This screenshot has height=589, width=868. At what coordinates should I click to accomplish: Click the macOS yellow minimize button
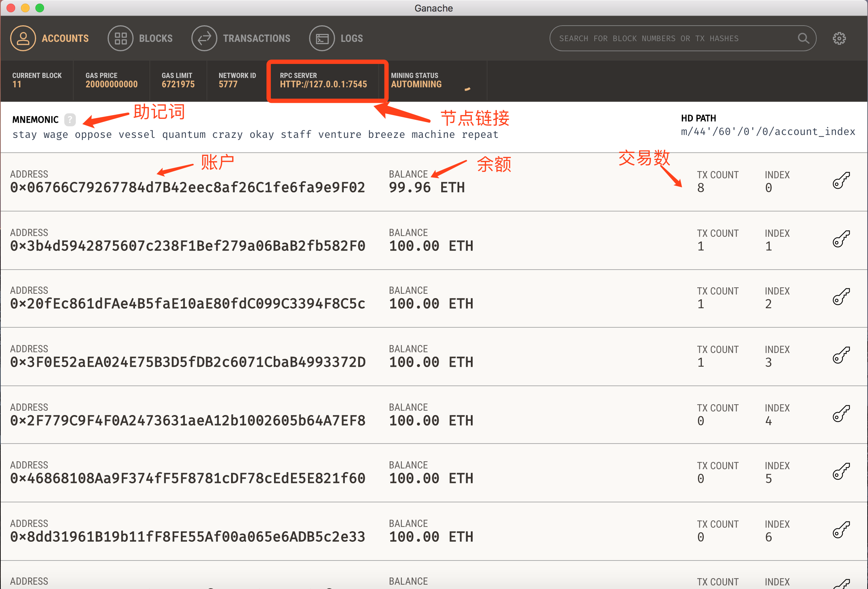pyautogui.click(x=25, y=8)
